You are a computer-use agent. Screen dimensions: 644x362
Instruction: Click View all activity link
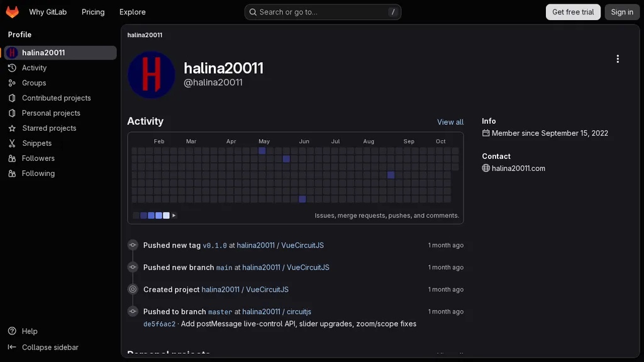(450, 122)
